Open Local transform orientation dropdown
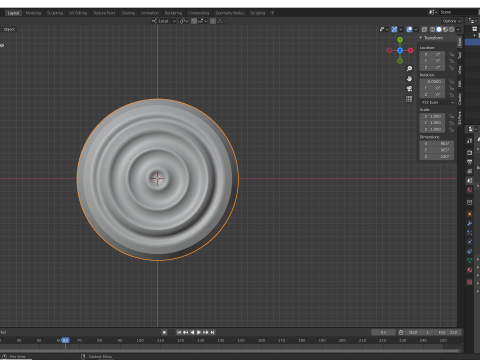The height and width of the screenshot is (360, 480). point(163,21)
